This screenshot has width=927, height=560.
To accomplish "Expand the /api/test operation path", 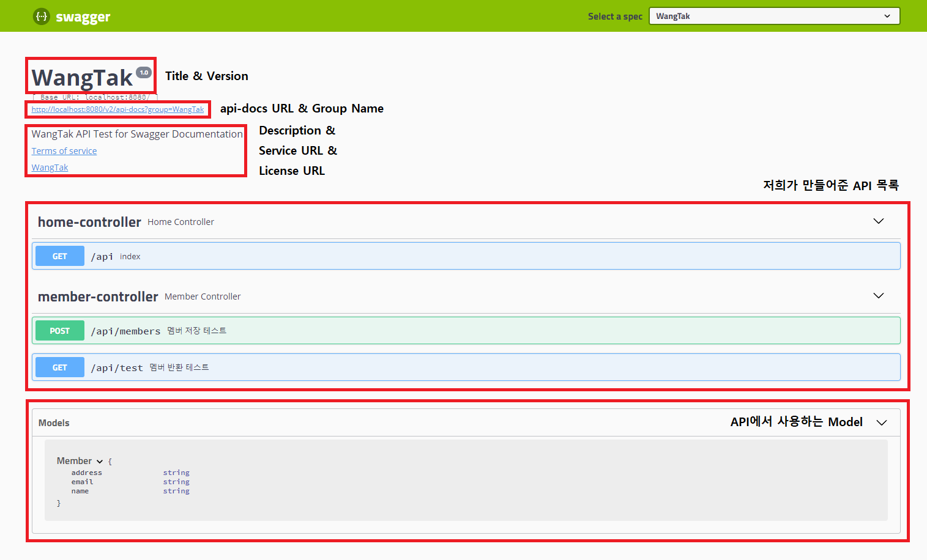I will 117,368.
